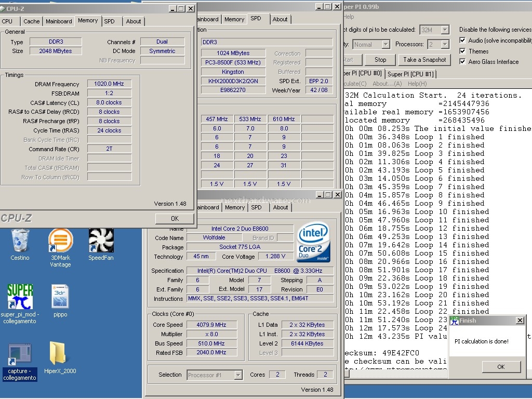This screenshot has height=399, width=532.
Task: Click Take a Snapshot button
Action: click(424, 60)
